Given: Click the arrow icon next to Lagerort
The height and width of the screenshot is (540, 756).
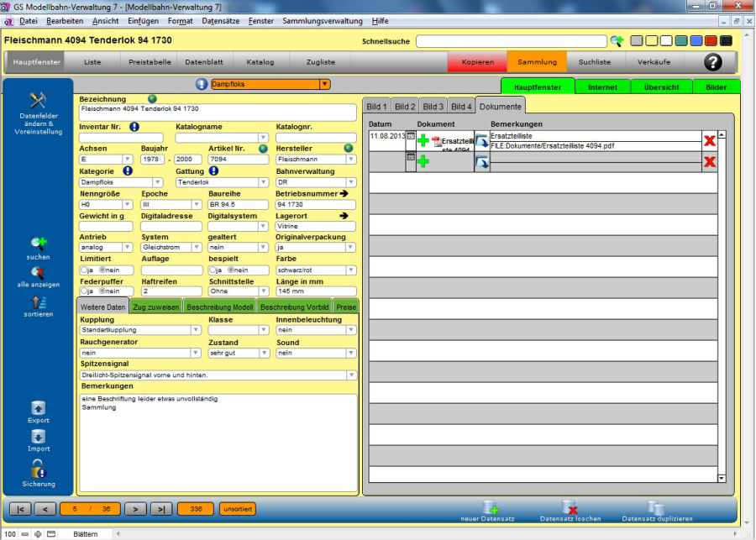Looking at the screenshot, I should [344, 216].
